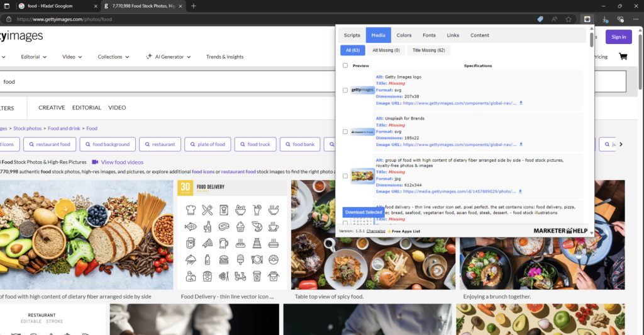This screenshot has width=644, height=335.
Task: Click the shopping tag icon in address bar
Action: coord(540,19)
